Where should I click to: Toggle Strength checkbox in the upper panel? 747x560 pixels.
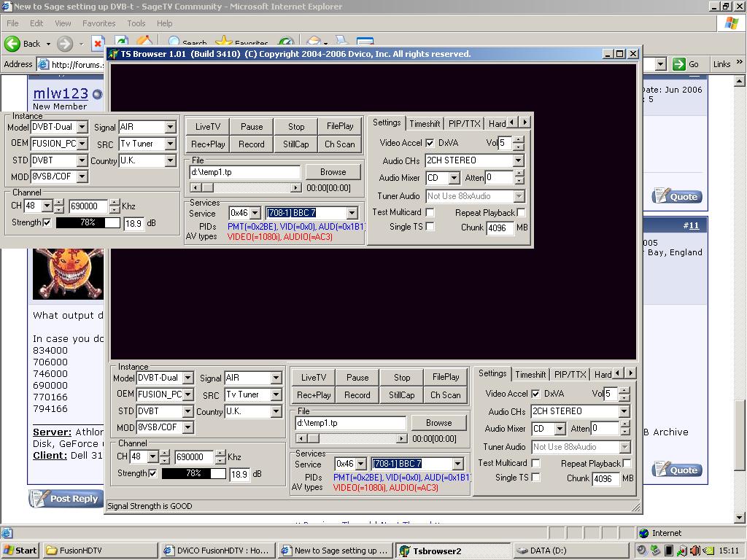click(47, 222)
